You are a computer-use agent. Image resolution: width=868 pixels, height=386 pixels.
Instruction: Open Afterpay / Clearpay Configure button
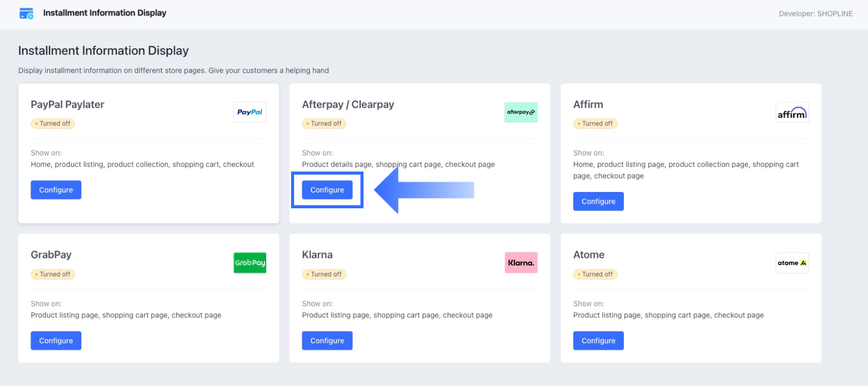coord(327,190)
